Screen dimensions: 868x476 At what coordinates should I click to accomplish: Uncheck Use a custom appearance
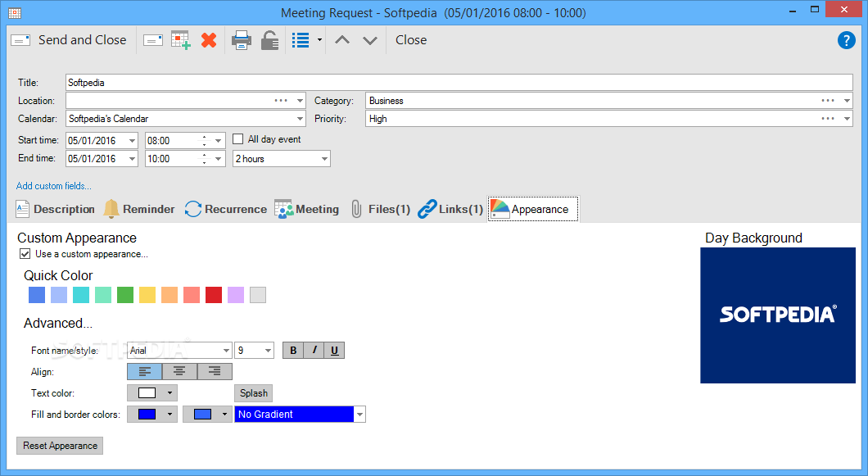pyautogui.click(x=25, y=254)
